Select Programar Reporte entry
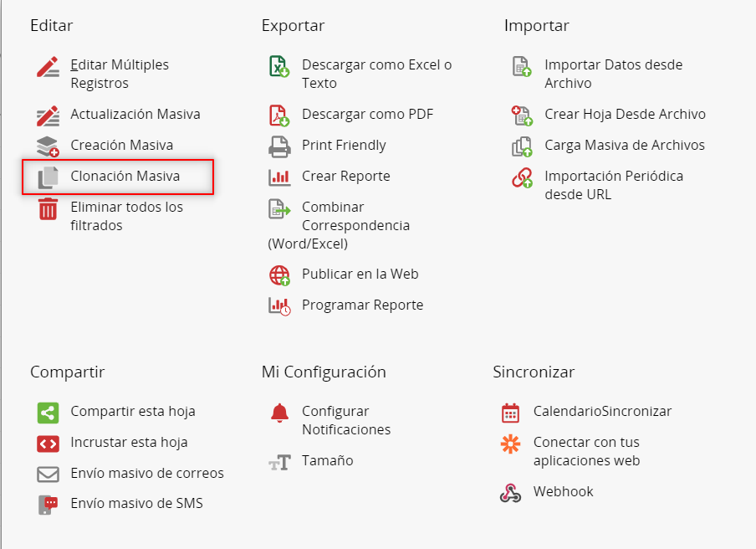756x549 pixels. click(362, 305)
